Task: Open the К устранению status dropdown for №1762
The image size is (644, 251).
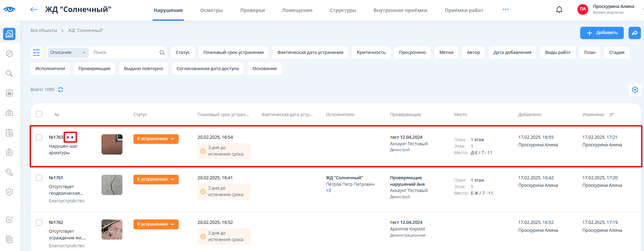Action: [156, 224]
